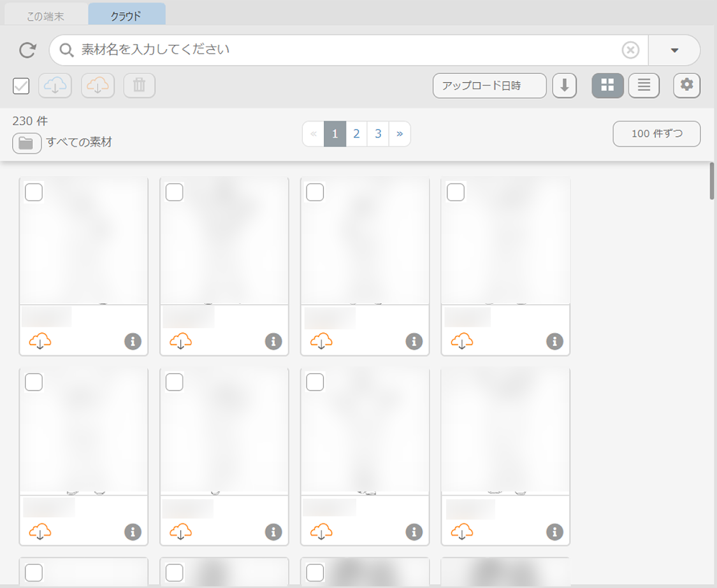Check the third material card in top row
The image size is (717, 588).
click(x=315, y=192)
